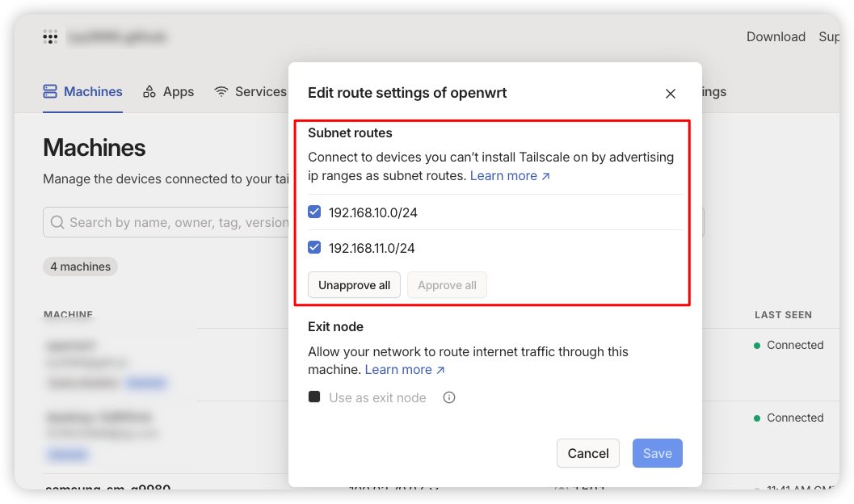The image size is (854, 504).
Task: Save the route settings
Action: (657, 453)
